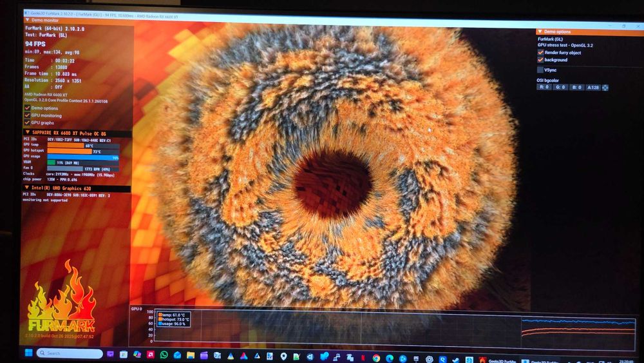Open ChatGPT icon in the taskbar

[x=430, y=359]
